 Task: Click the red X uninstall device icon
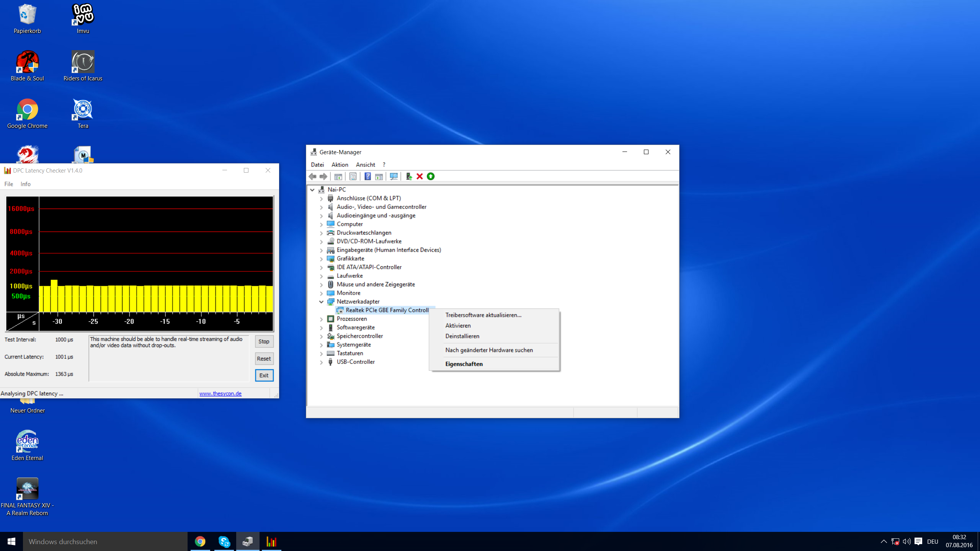(x=420, y=176)
